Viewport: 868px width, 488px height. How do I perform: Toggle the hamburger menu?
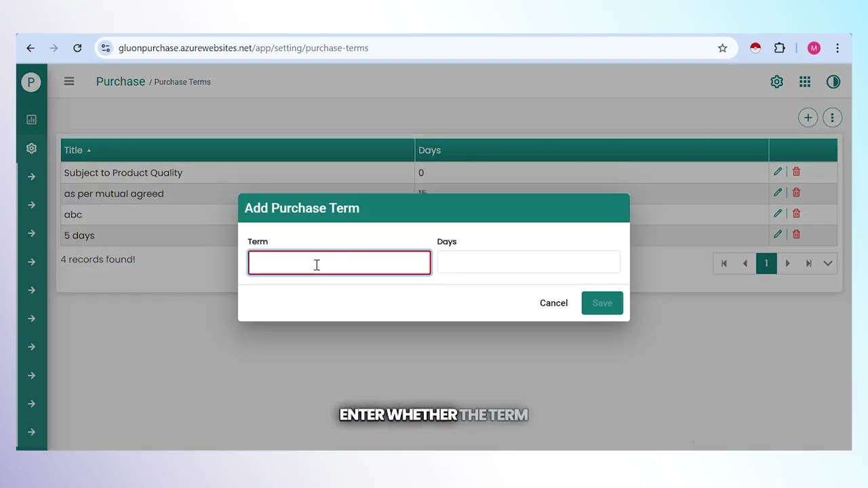[69, 81]
